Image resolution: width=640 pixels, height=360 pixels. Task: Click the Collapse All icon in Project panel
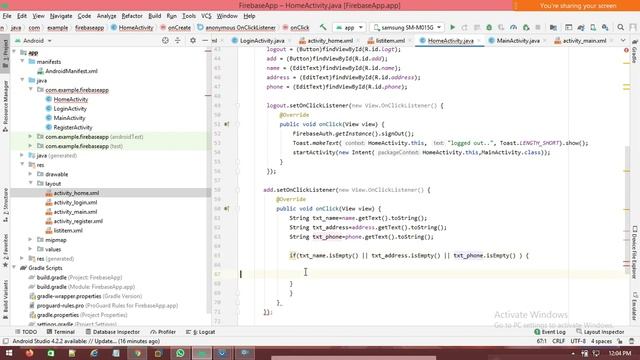(x=178, y=40)
